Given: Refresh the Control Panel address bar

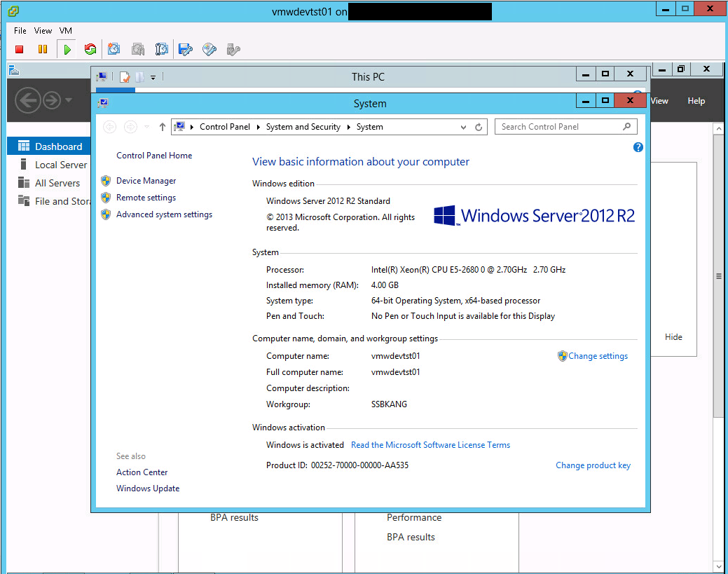Looking at the screenshot, I should point(479,127).
